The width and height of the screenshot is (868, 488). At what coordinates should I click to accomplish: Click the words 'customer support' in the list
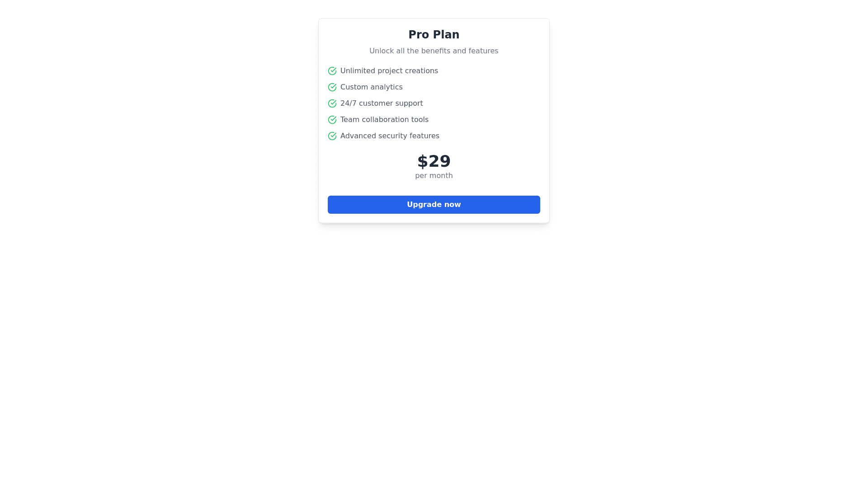click(x=391, y=103)
